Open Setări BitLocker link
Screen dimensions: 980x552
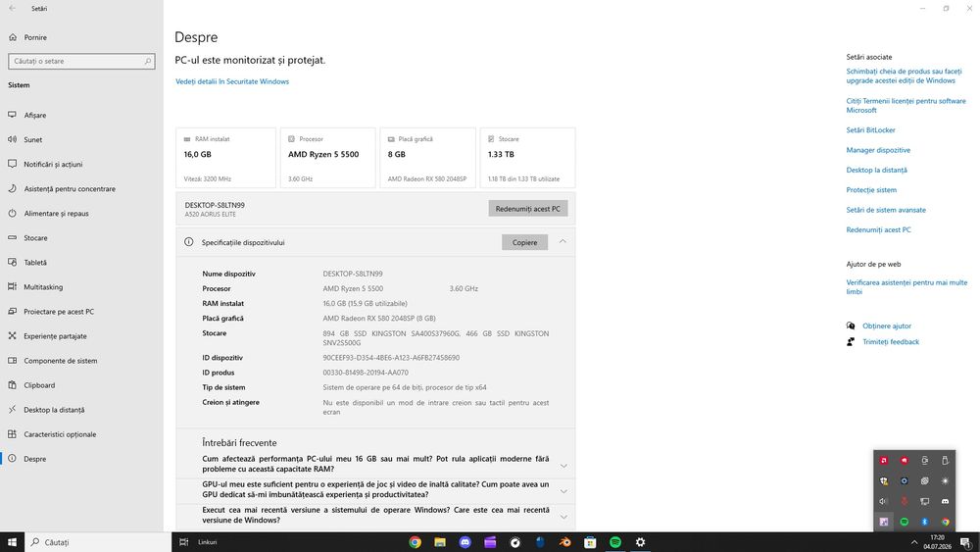[x=870, y=130]
